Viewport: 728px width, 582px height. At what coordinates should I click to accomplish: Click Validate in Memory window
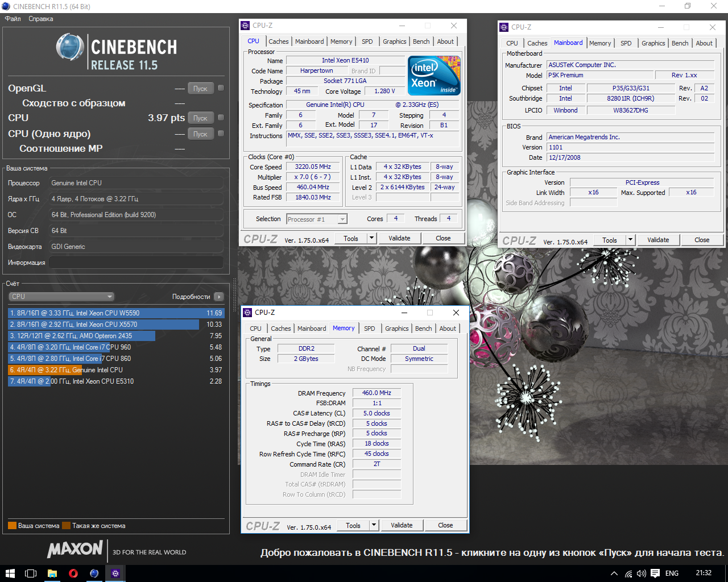click(x=402, y=525)
